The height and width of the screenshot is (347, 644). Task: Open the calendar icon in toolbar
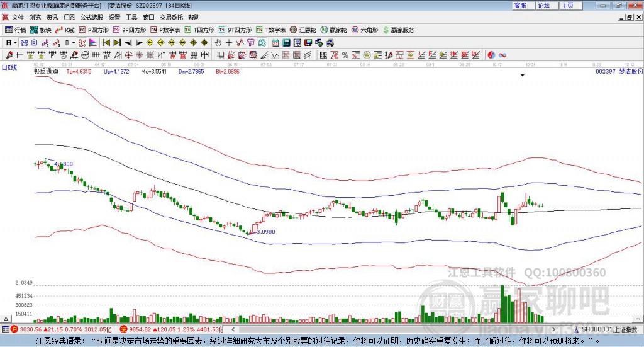point(275,43)
